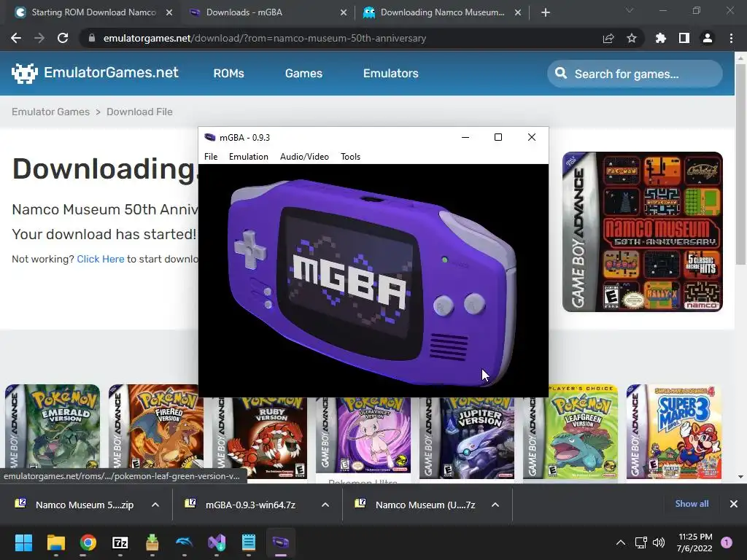The image size is (747, 560).
Task: Open the File menu in mGBA
Action: tap(211, 157)
